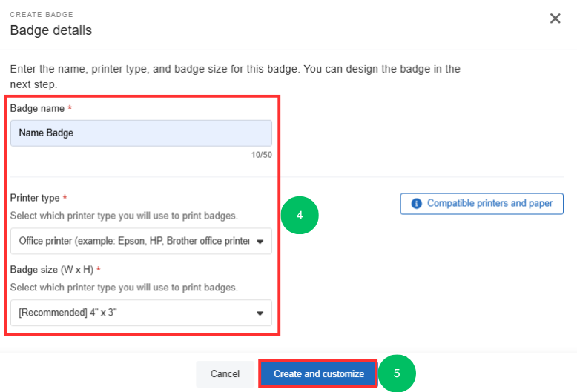
Task: Open the Recommended 4" x 3" size selector
Action: pos(142,313)
